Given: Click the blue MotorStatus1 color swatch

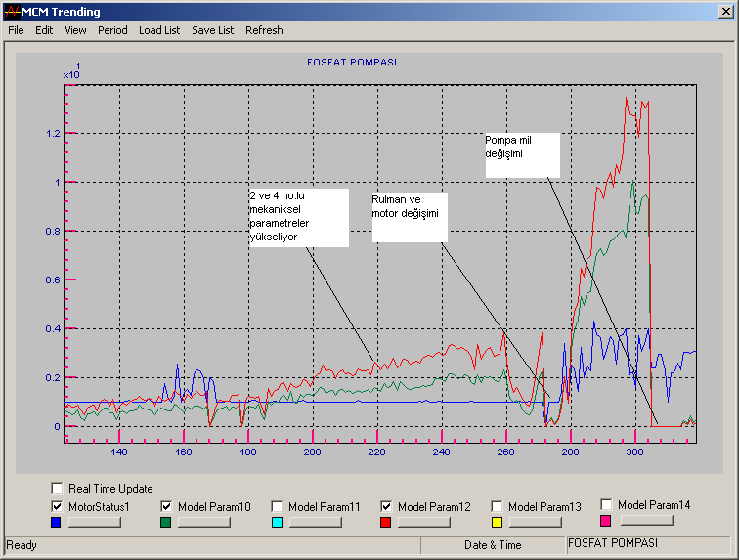Looking at the screenshot, I should (59, 523).
